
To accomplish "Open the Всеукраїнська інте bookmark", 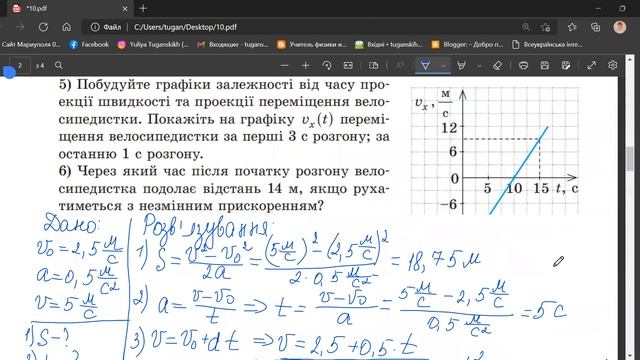I will (x=547, y=44).
